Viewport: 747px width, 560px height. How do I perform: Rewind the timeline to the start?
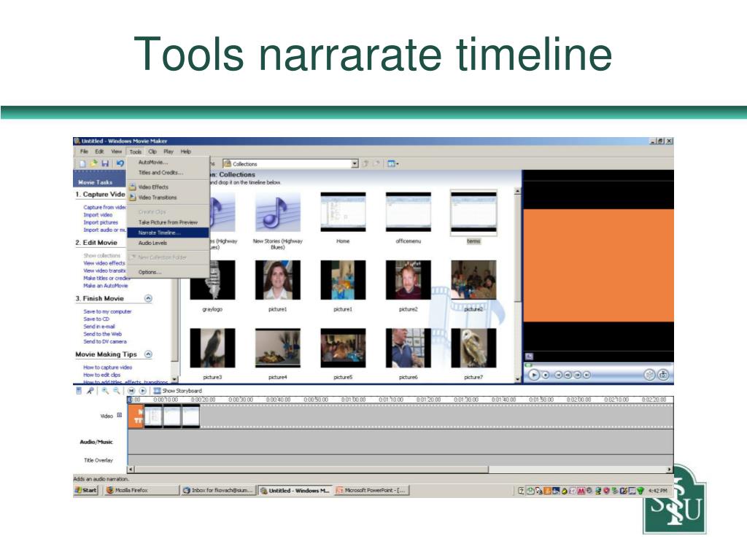tap(131, 391)
